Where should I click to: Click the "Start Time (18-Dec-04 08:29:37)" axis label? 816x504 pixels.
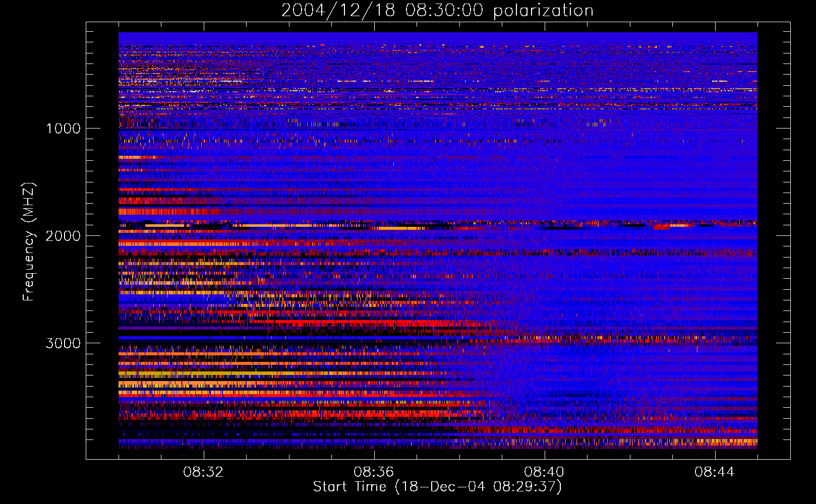tap(437, 487)
